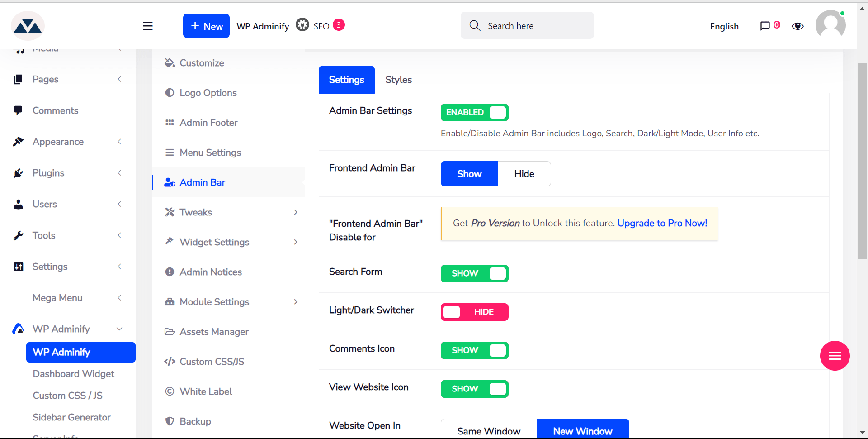868x439 pixels.
Task: Click the Plugins plug icon in sidebar
Action: (x=18, y=173)
